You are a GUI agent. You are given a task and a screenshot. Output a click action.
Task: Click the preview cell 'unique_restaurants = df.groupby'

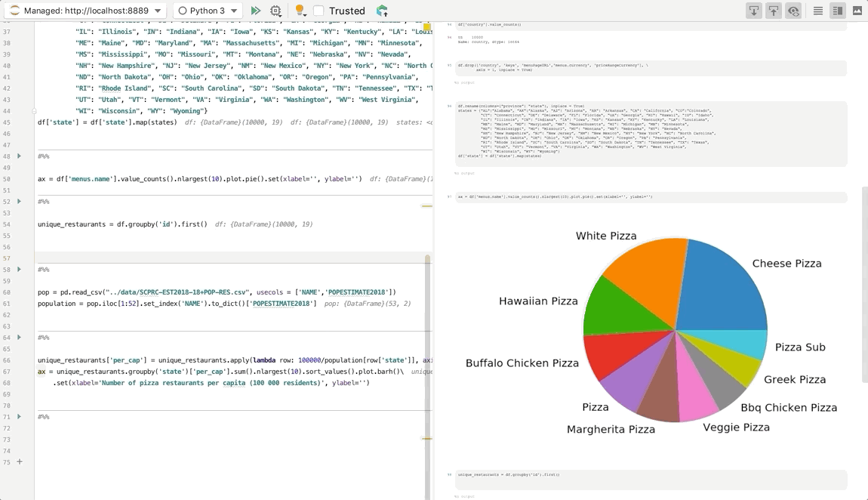point(651,480)
